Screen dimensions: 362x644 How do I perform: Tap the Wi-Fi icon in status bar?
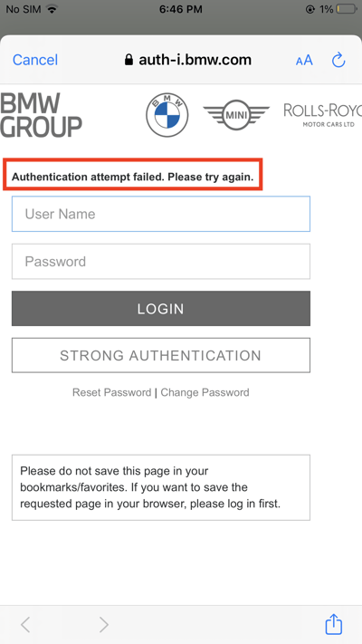point(52,9)
